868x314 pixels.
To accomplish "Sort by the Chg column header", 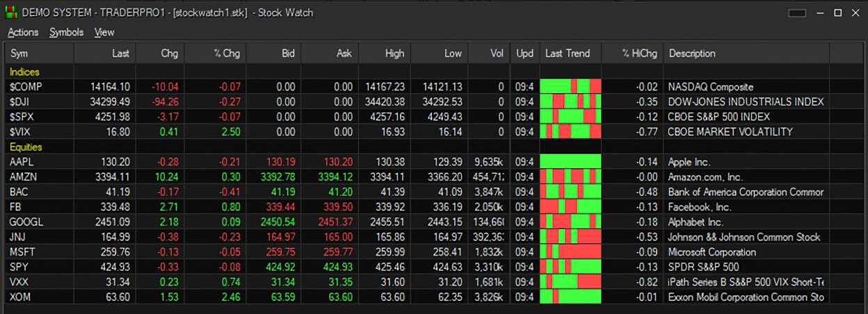I will [x=159, y=53].
